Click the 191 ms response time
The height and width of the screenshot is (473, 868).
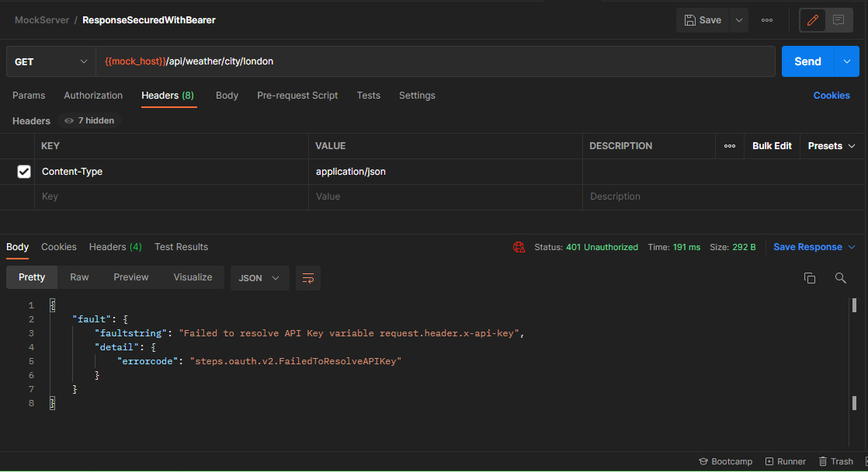(x=686, y=248)
